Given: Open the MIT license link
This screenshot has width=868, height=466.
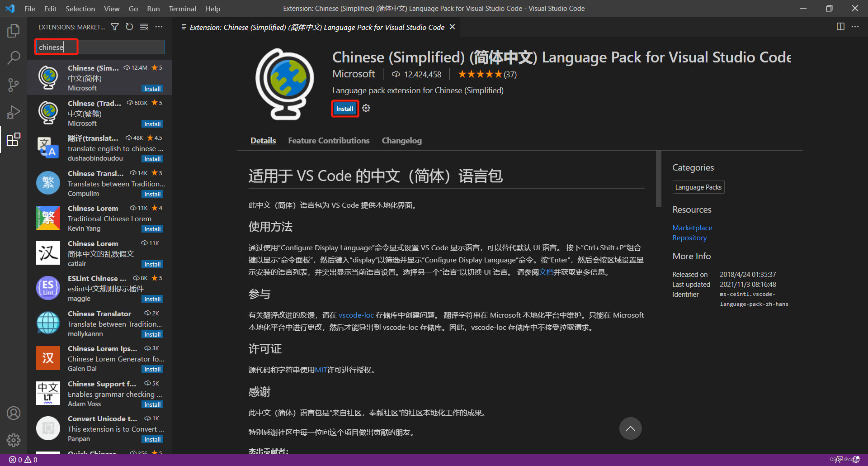Looking at the screenshot, I should click(321, 370).
